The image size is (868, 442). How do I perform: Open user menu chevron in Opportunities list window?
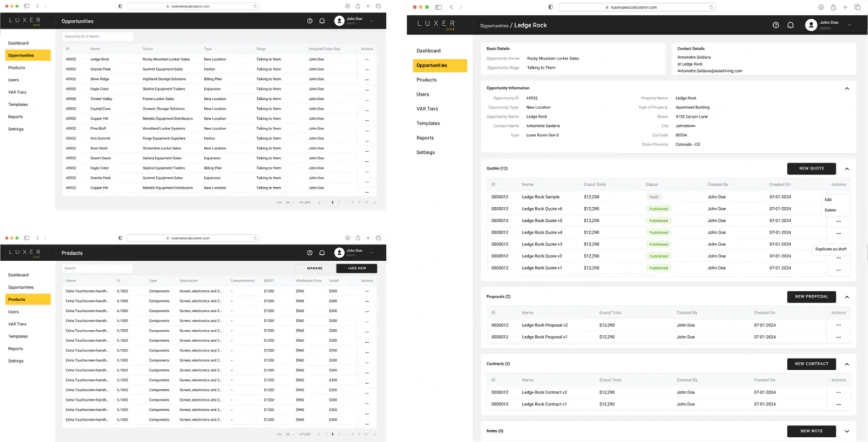[372, 21]
